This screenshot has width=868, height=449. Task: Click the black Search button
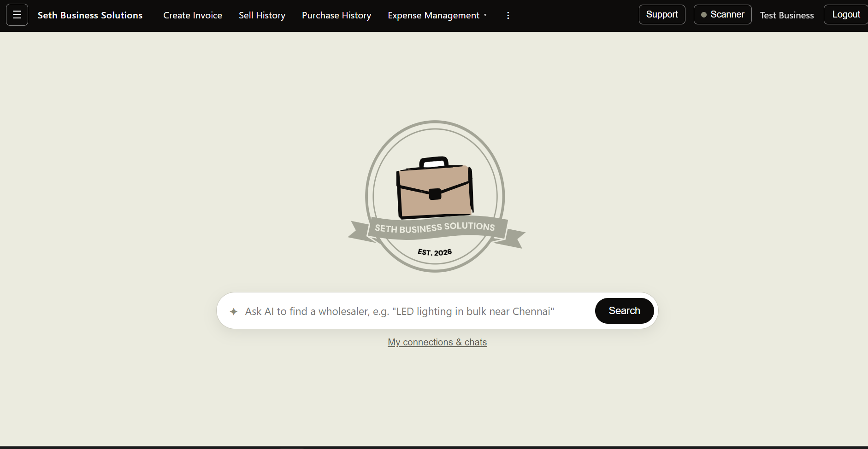624,311
